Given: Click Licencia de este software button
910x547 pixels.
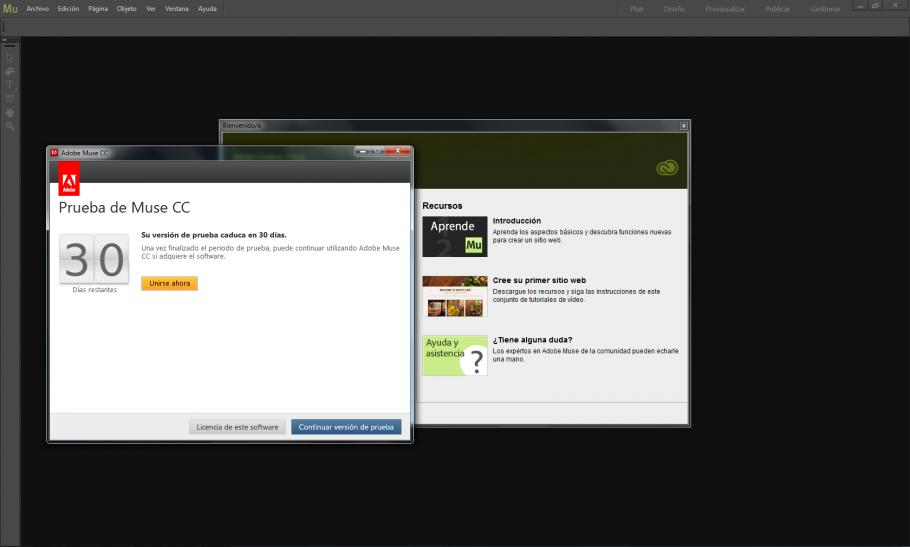Looking at the screenshot, I should click(237, 427).
